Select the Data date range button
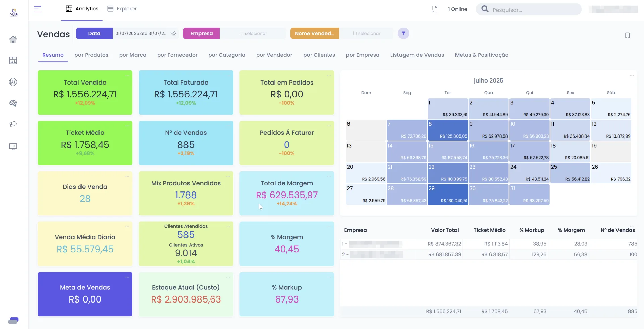 point(94,33)
